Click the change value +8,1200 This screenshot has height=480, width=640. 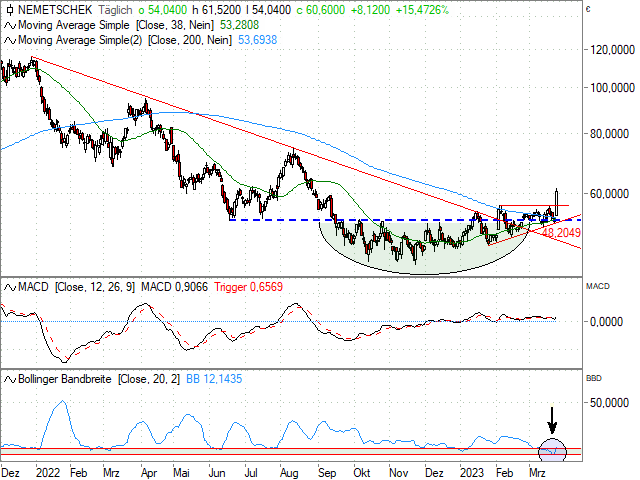(370, 10)
